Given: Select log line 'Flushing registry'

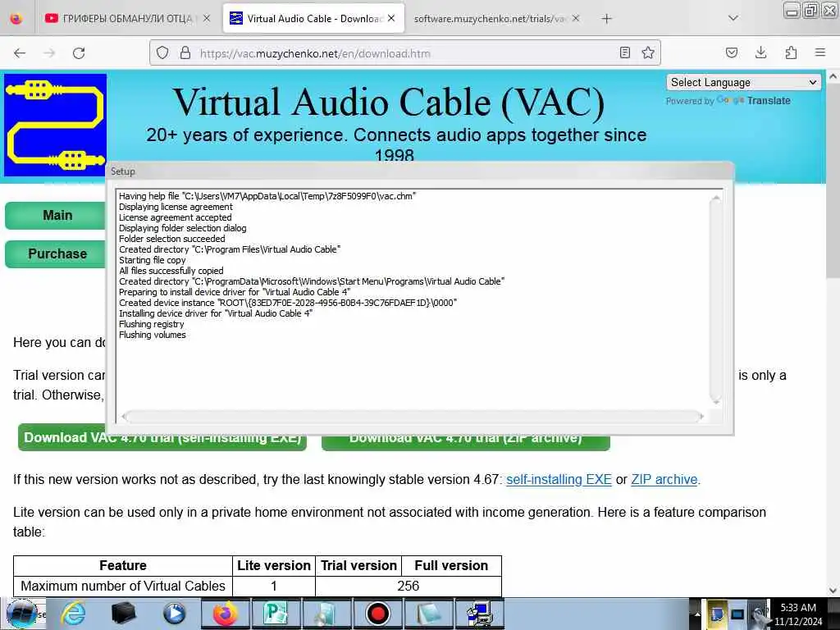Looking at the screenshot, I should (151, 324).
